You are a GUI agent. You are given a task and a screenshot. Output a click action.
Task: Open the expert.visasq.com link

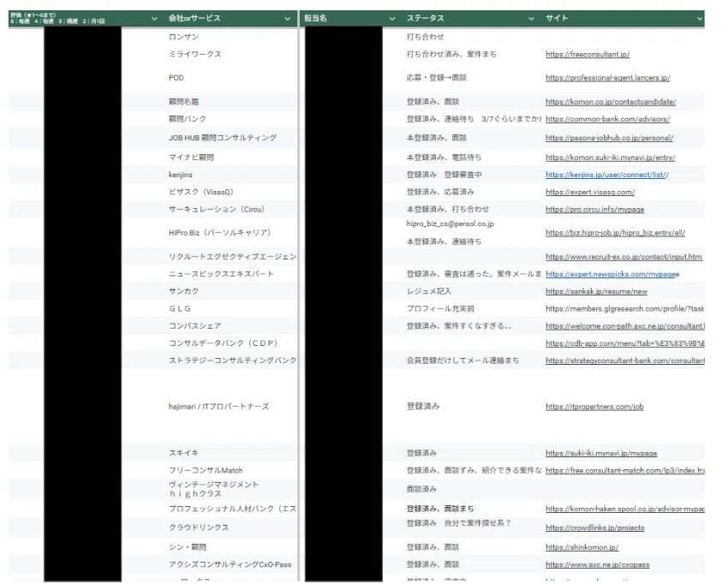tap(589, 192)
